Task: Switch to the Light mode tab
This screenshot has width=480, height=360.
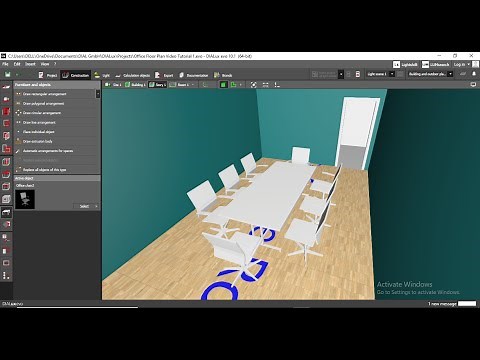Action: pyautogui.click(x=102, y=75)
